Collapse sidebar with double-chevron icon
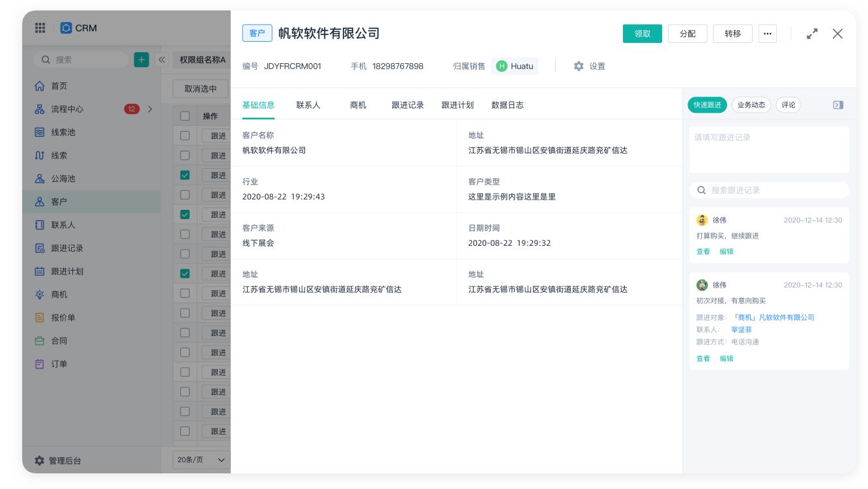868x489 pixels. click(x=162, y=59)
